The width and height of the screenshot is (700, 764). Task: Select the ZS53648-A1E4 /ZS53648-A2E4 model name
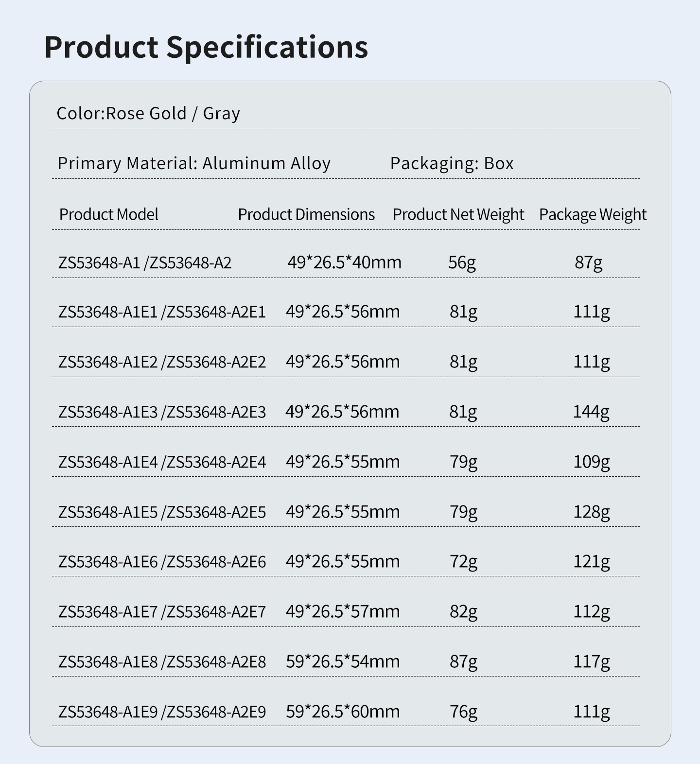(x=162, y=462)
